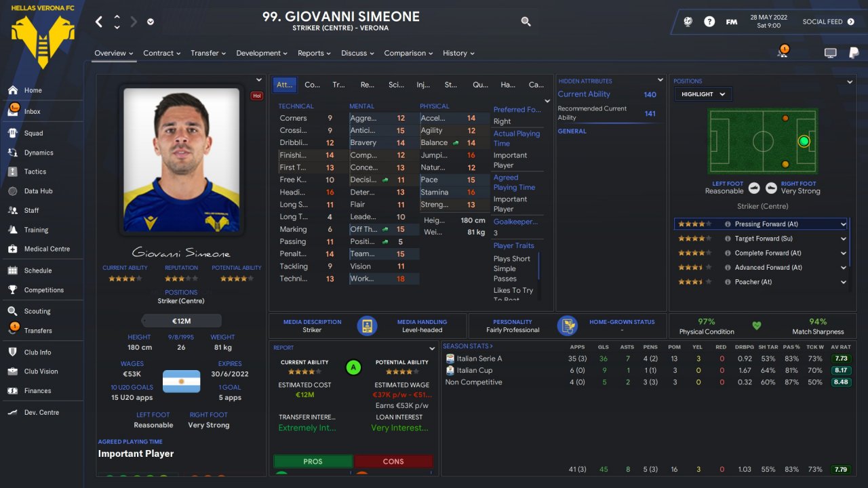Open the Comparison menu
The width and height of the screenshot is (868, 488).
(x=409, y=53)
